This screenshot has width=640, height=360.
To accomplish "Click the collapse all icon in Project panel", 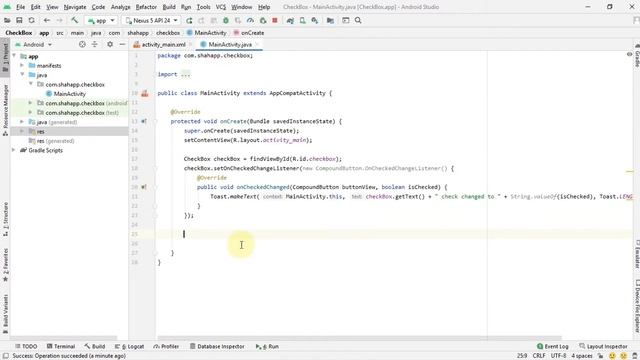I will pyautogui.click(x=95, y=44).
